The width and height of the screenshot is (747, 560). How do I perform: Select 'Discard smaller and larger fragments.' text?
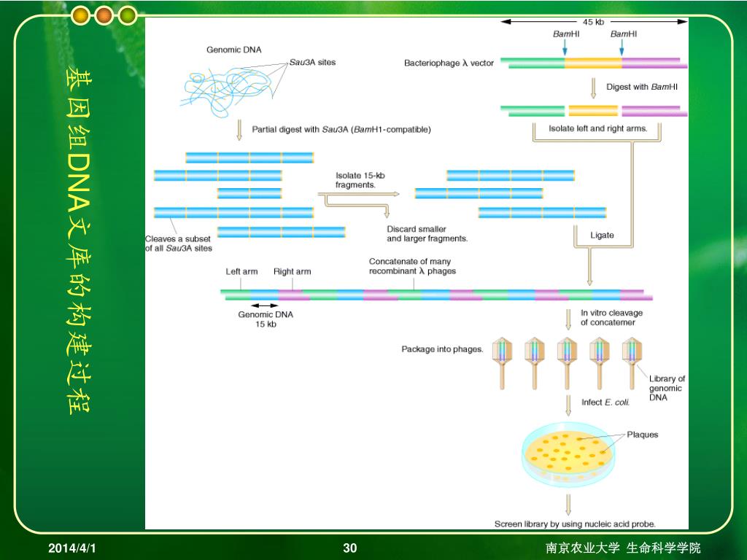(x=427, y=234)
